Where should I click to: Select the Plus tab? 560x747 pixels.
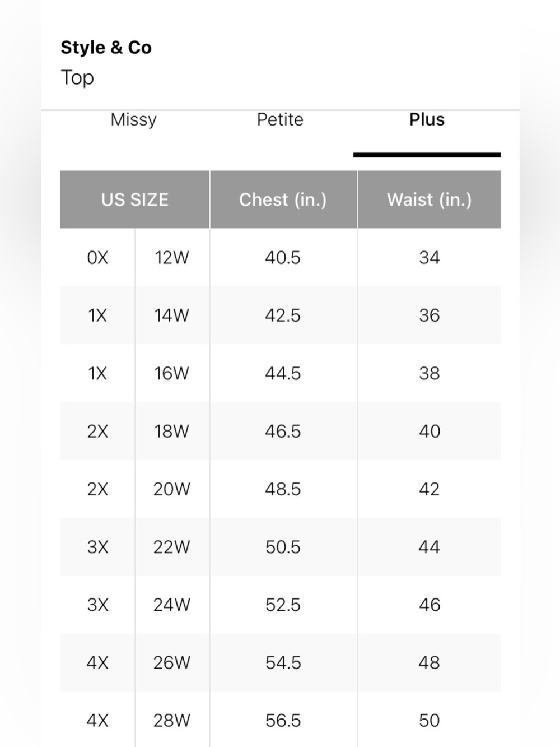[x=427, y=119]
